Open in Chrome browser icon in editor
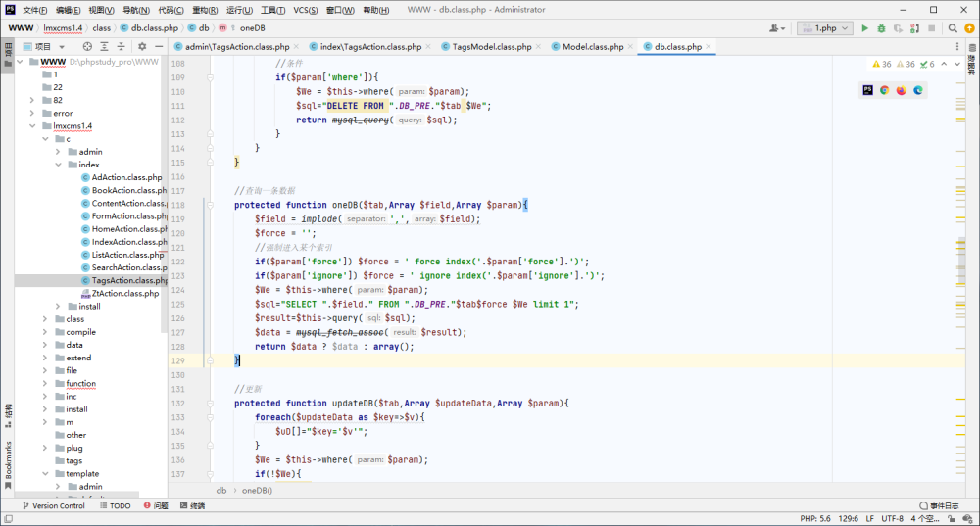Screen dimensions: 980x526 [884, 90]
